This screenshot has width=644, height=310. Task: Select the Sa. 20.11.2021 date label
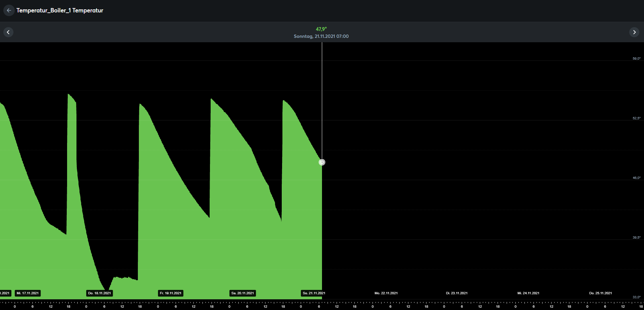point(243,293)
